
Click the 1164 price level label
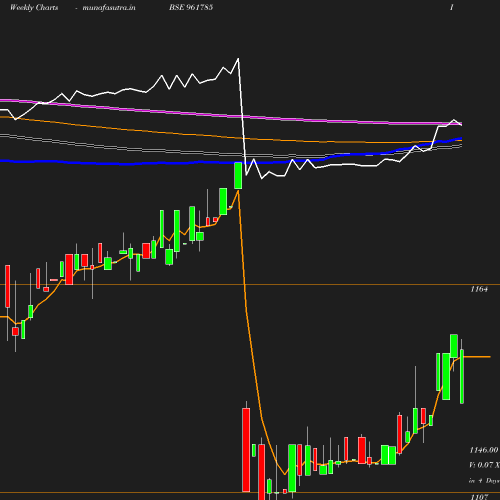[x=479, y=289]
